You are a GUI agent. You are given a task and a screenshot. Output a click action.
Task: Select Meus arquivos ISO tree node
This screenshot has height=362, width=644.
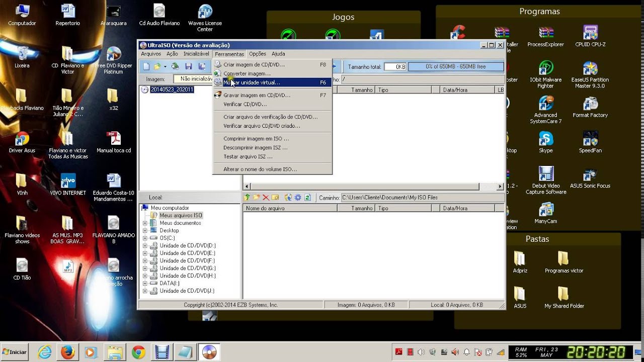click(x=181, y=215)
